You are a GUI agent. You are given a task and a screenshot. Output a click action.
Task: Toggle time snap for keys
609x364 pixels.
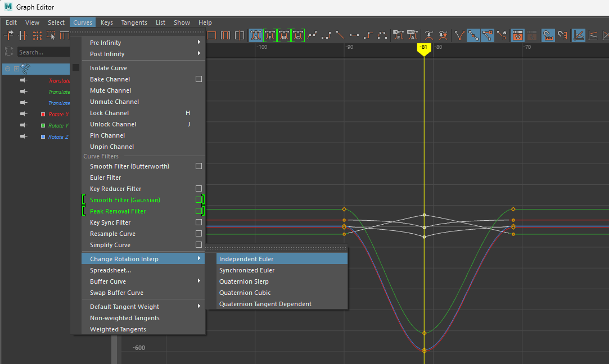tap(547, 35)
